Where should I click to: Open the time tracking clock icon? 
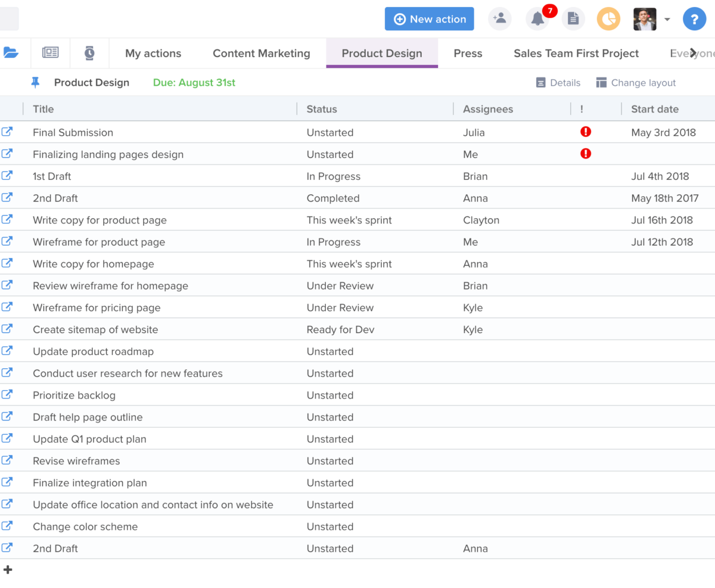89,53
